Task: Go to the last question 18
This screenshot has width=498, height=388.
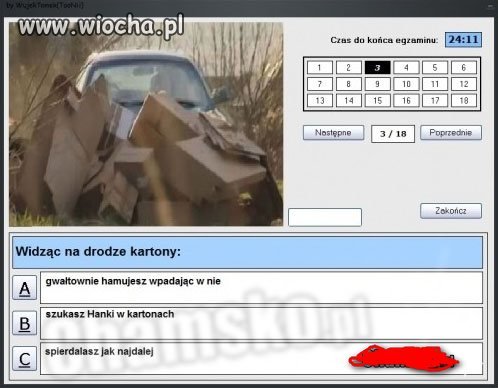Action: (x=464, y=100)
